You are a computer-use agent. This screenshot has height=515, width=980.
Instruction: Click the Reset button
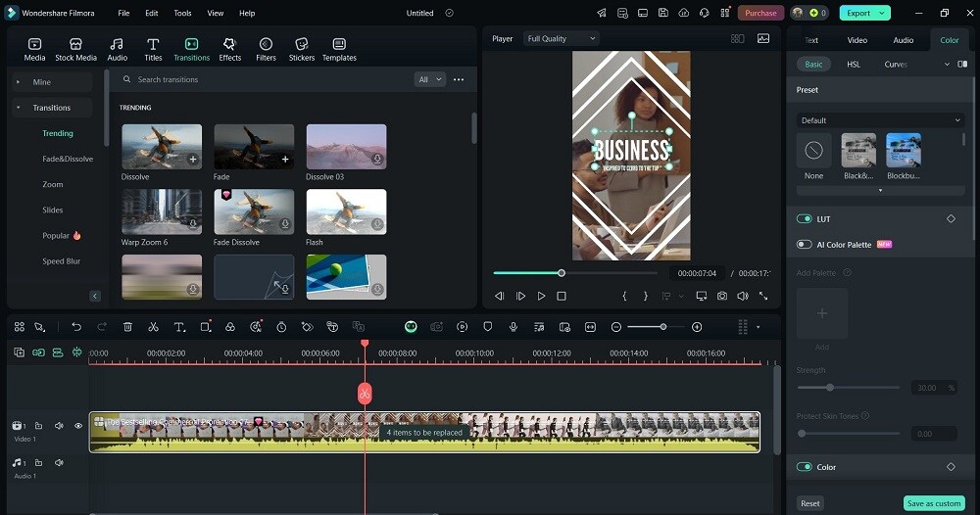(x=810, y=503)
